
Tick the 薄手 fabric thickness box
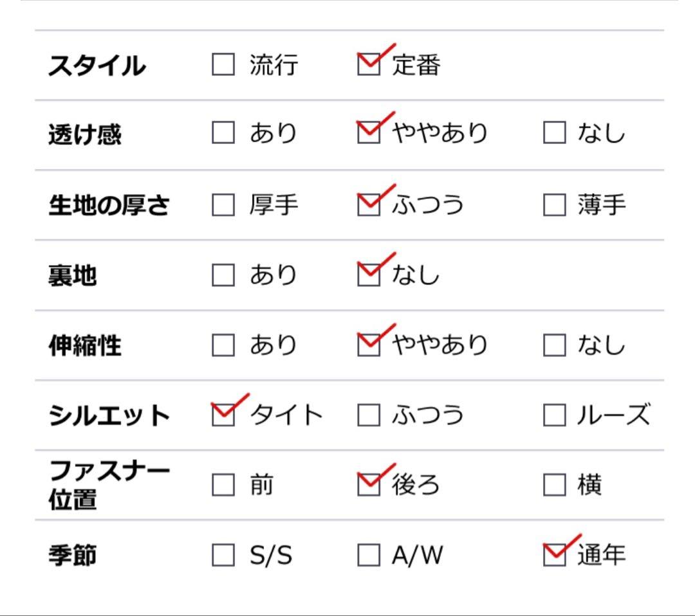pyautogui.click(x=554, y=205)
